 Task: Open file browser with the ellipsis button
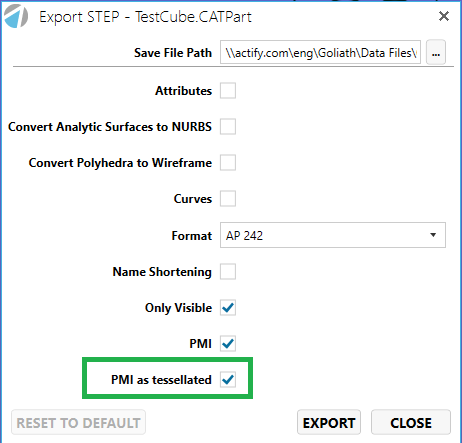tap(436, 52)
